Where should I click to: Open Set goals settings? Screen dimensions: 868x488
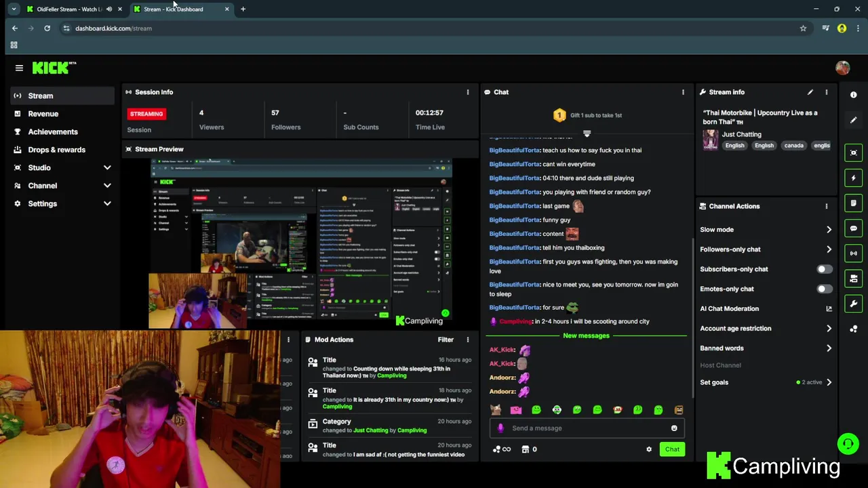coord(766,382)
